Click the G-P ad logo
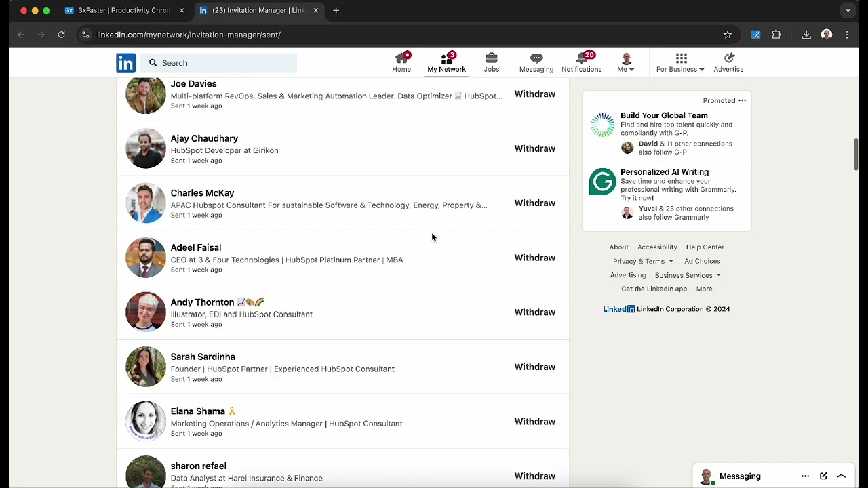This screenshot has width=868, height=488. (602, 125)
